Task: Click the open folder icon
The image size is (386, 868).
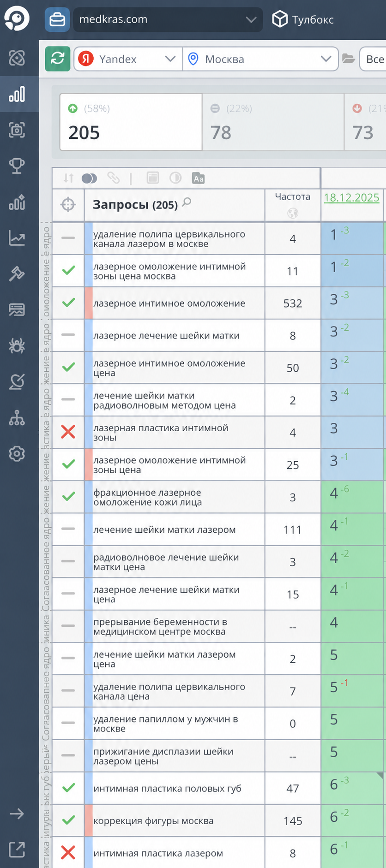Action: 349,59
